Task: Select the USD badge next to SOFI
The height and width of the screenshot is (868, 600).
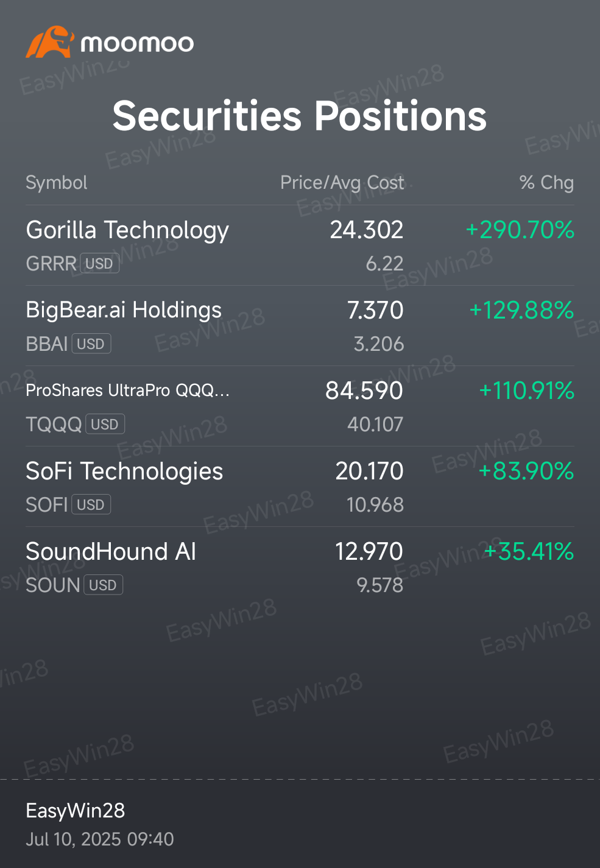Action: (x=91, y=505)
